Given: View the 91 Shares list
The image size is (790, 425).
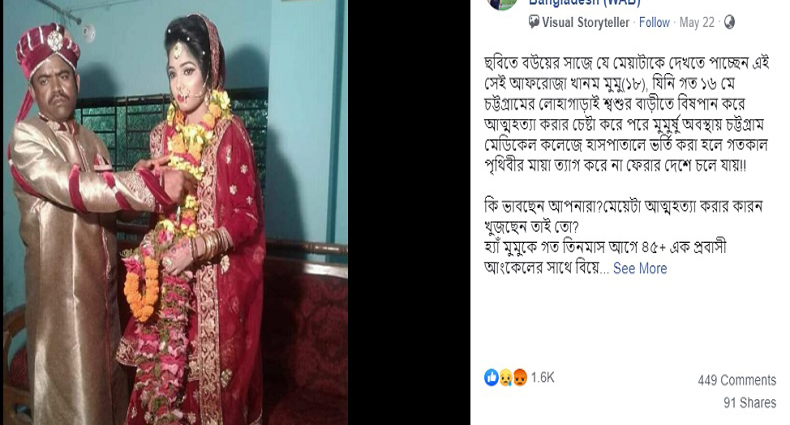Looking at the screenshot, I should pyautogui.click(x=750, y=403).
